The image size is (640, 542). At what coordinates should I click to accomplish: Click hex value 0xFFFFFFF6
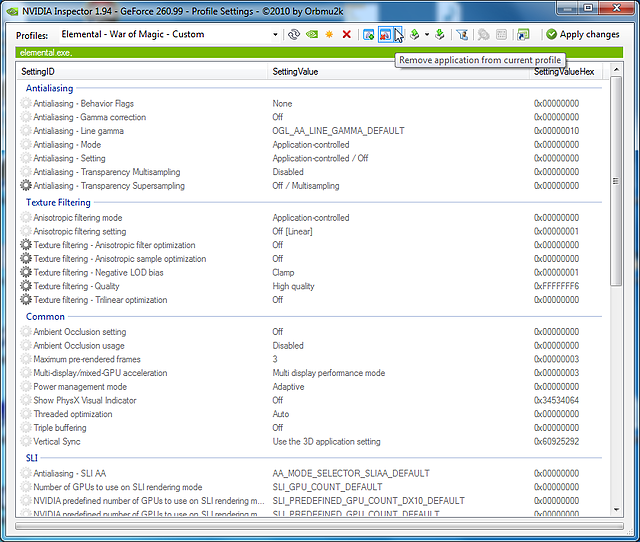556,286
